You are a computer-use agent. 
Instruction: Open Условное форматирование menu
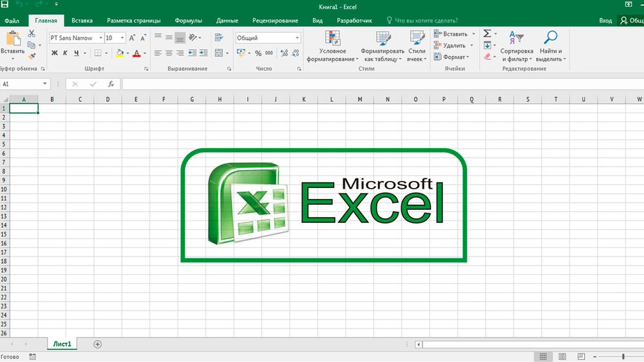pyautogui.click(x=332, y=46)
